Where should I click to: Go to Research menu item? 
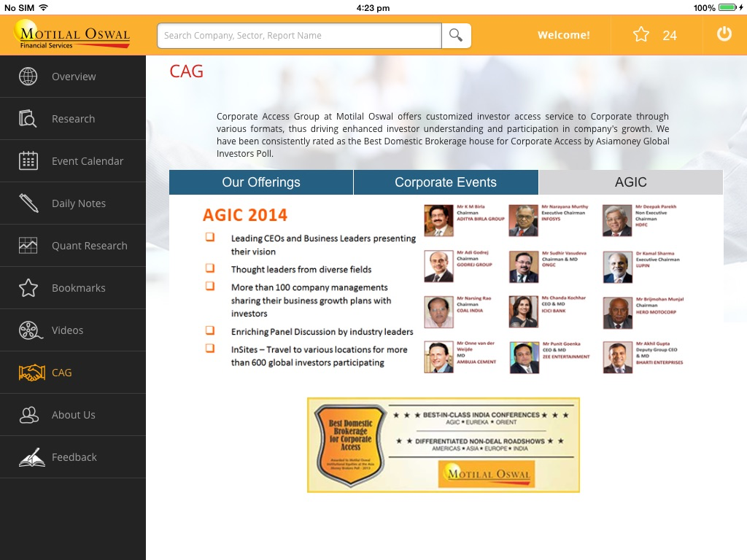click(x=73, y=119)
